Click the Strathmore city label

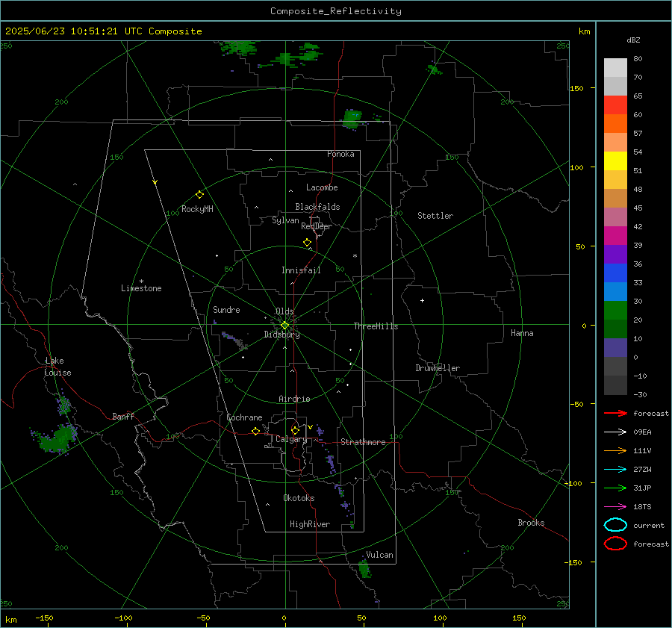[363, 442]
